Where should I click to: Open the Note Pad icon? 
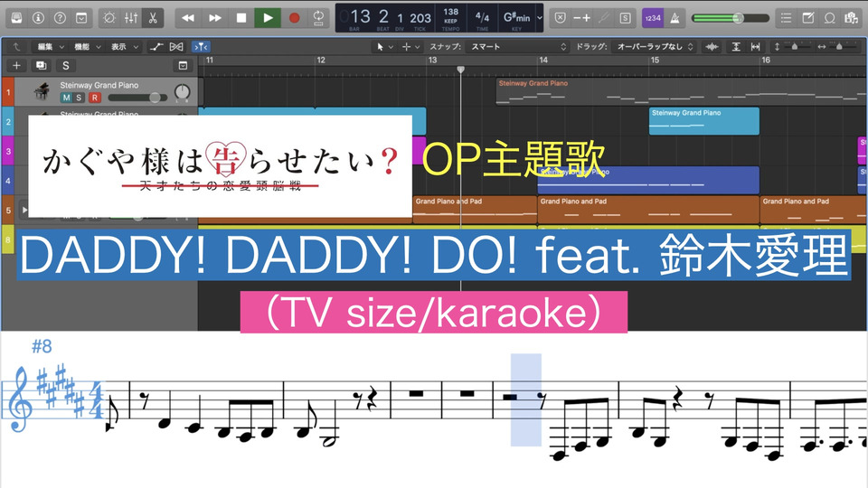(x=807, y=17)
